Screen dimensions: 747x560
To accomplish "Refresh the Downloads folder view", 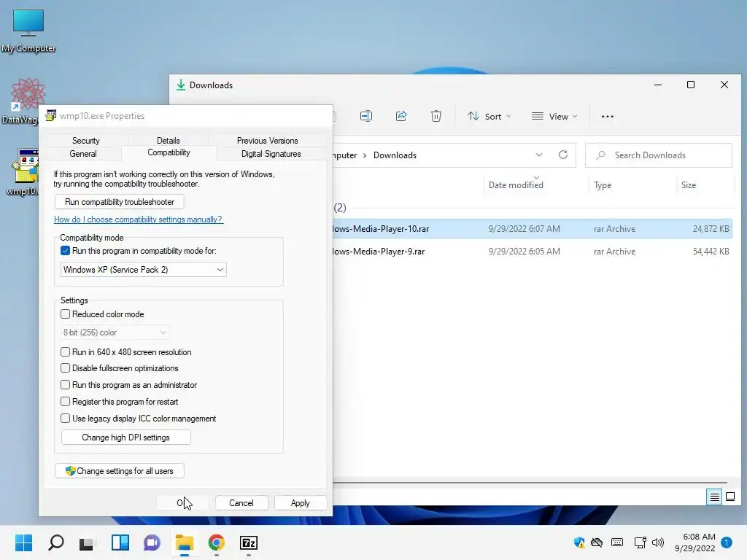I will click(562, 155).
